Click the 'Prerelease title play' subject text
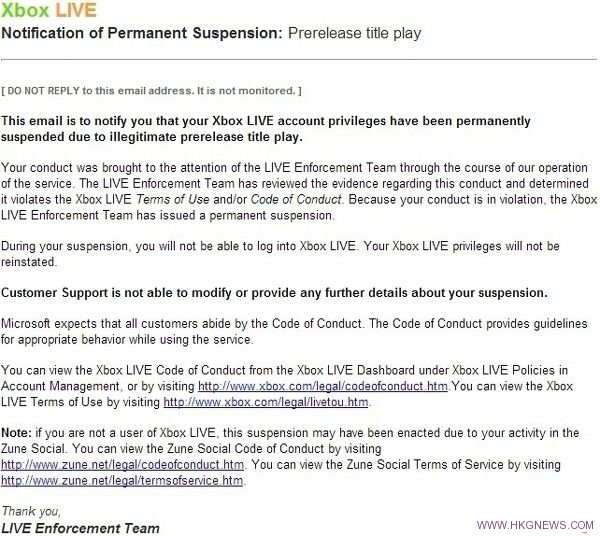This screenshot has width=600, height=536. pyautogui.click(x=354, y=33)
